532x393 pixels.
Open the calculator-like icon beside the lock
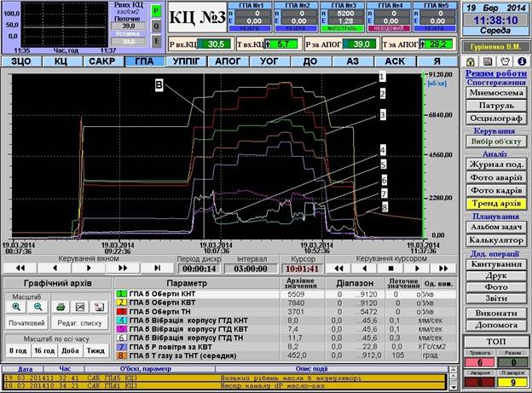point(488,61)
